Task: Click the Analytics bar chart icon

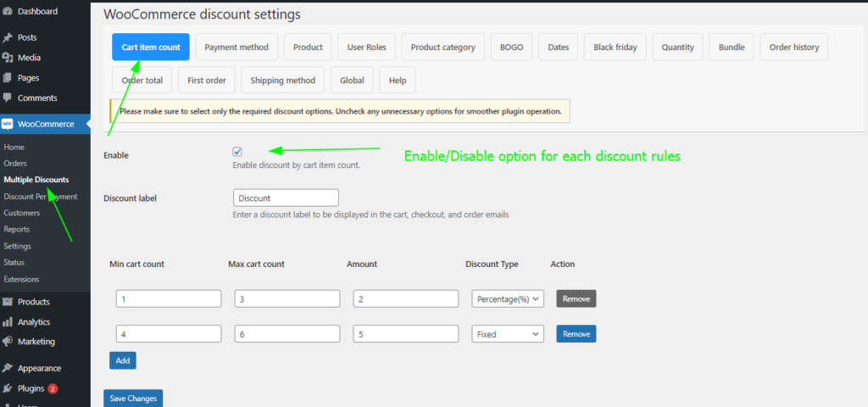Action: 8,322
